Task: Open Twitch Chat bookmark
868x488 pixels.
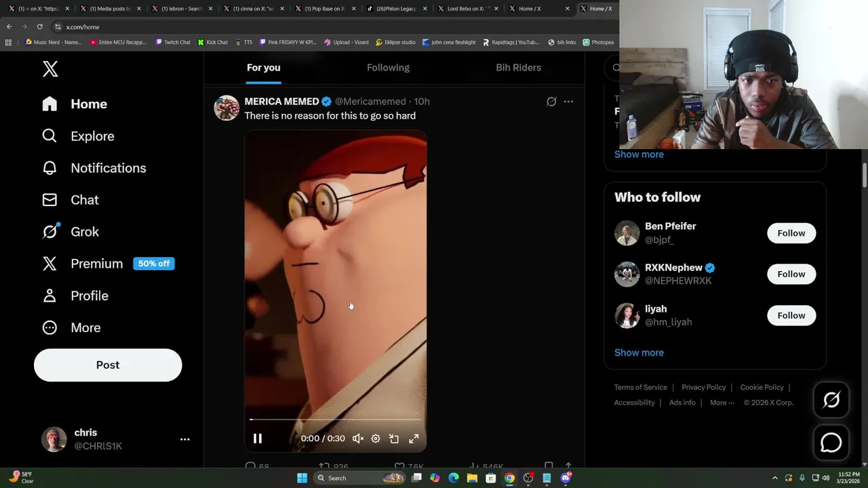Action: click(x=173, y=42)
